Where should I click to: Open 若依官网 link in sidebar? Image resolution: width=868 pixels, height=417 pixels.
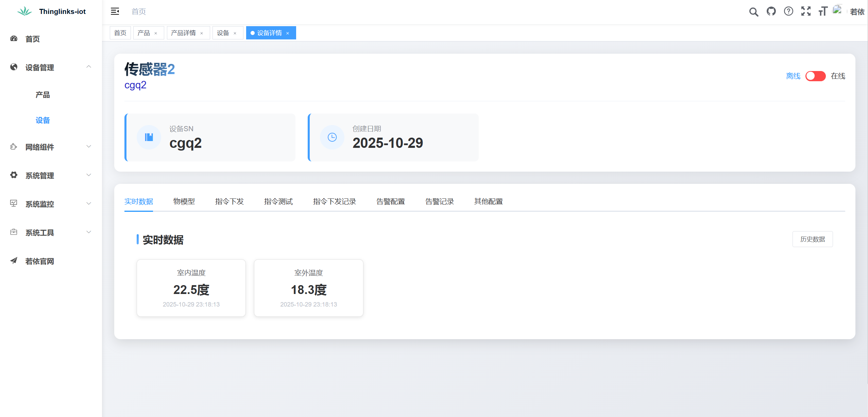point(39,261)
